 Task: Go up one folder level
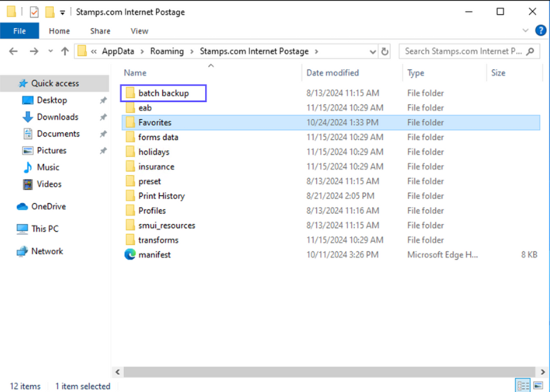[65, 51]
